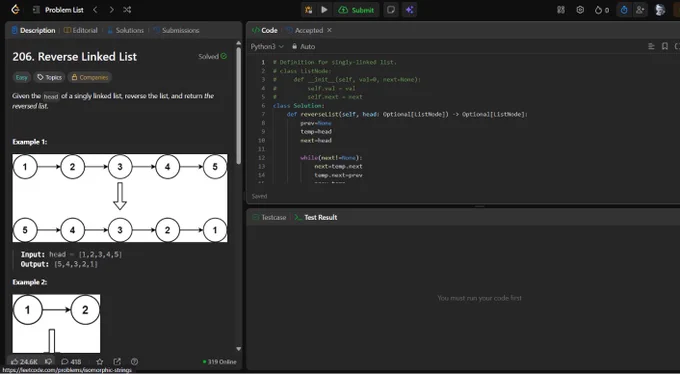Open the notes icon next to Submit
680x374 pixels.
[x=391, y=10]
